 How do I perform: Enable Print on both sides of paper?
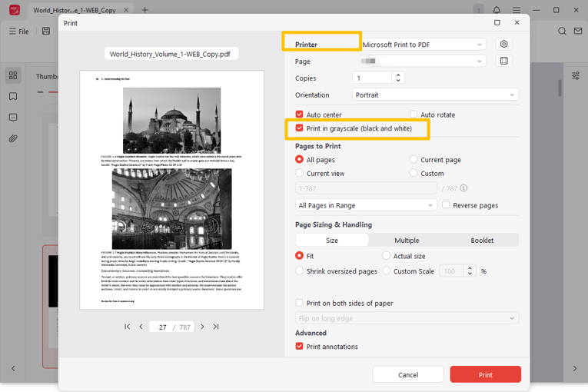pyautogui.click(x=299, y=303)
